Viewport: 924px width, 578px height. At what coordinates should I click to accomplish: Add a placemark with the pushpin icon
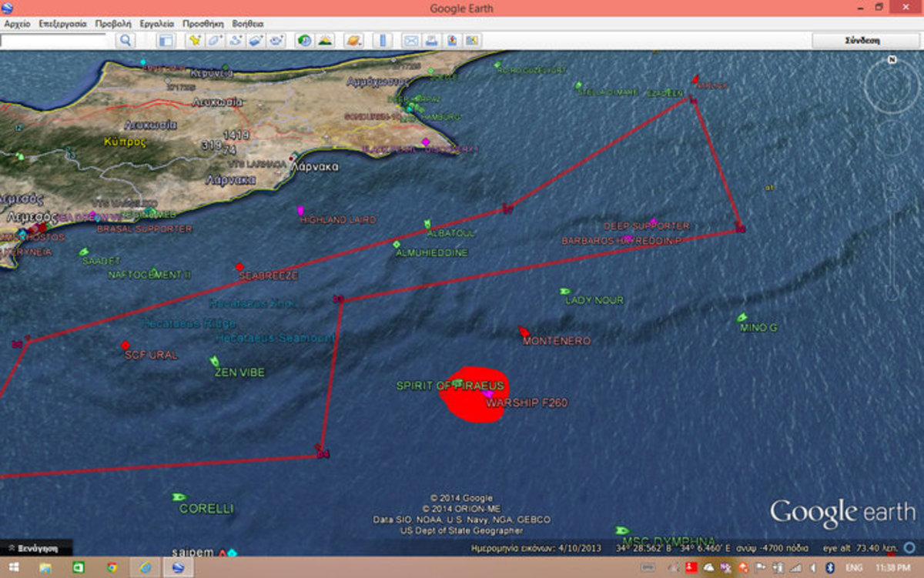[195, 41]
